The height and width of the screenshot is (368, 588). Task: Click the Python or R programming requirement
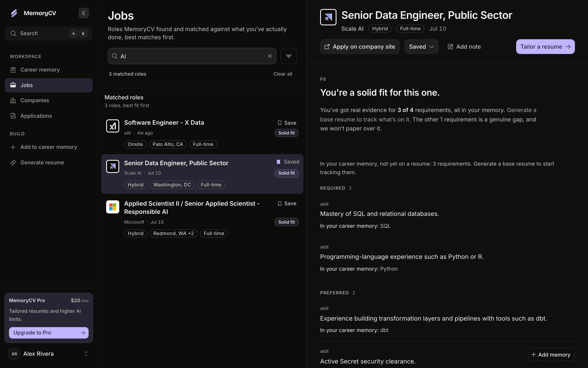click(402, 257)
